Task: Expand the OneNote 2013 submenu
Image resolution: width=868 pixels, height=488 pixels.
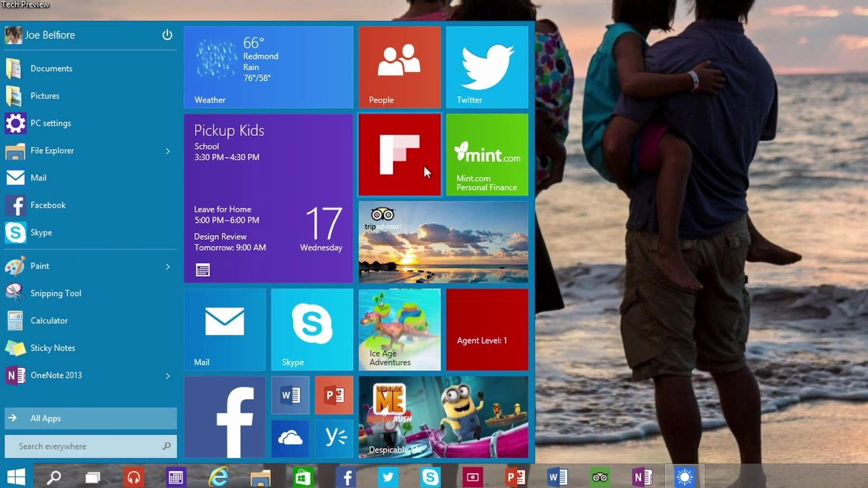Action: point(168,376)
